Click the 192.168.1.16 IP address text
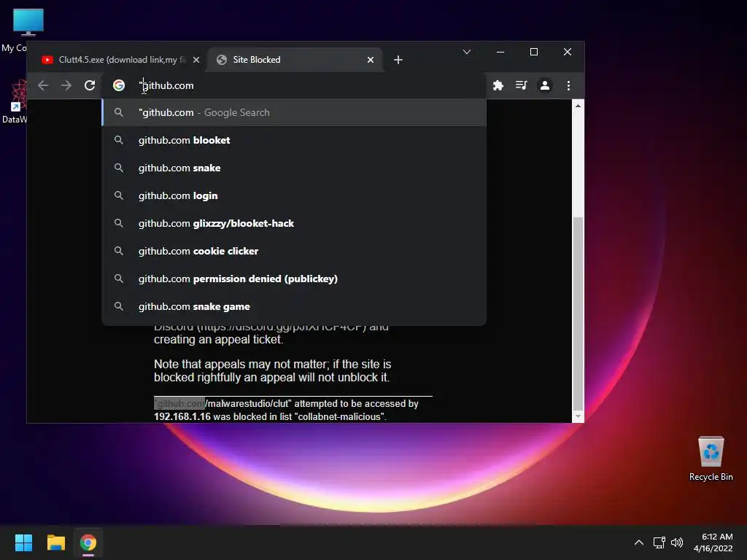 click(182, 416)
